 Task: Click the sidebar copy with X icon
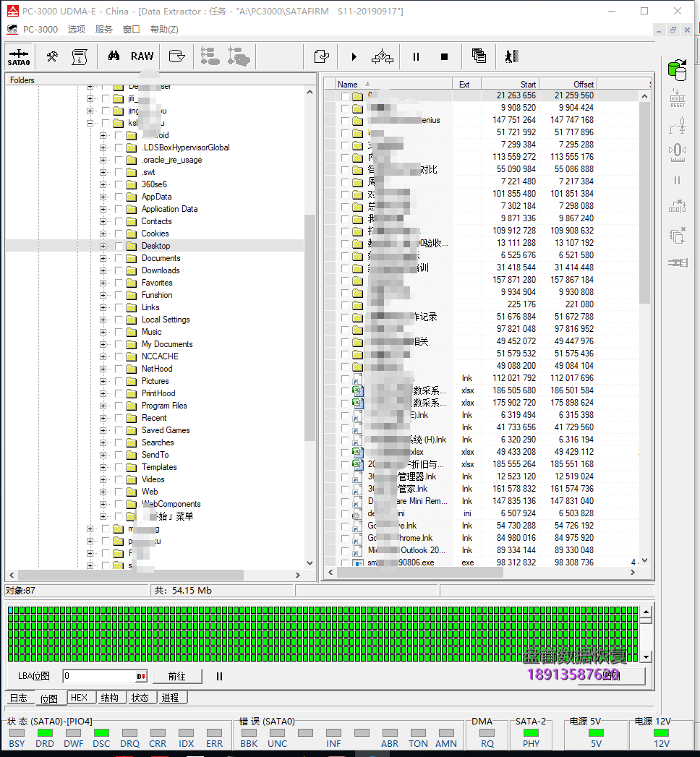[678, 236]
